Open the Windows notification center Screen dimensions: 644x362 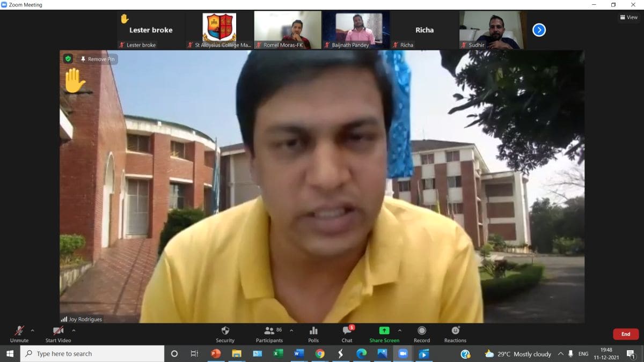[x=631, y=354]
